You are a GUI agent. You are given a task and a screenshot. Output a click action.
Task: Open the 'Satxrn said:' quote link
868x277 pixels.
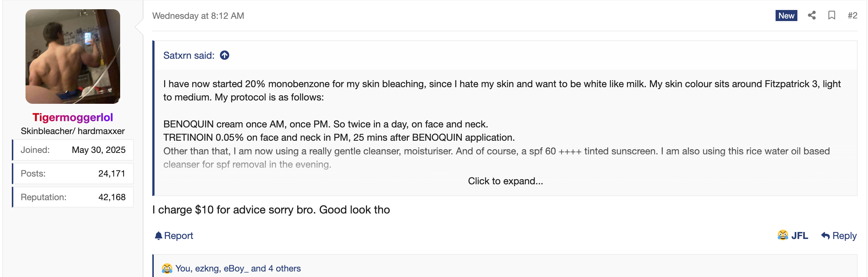click(x=189, y=55)
